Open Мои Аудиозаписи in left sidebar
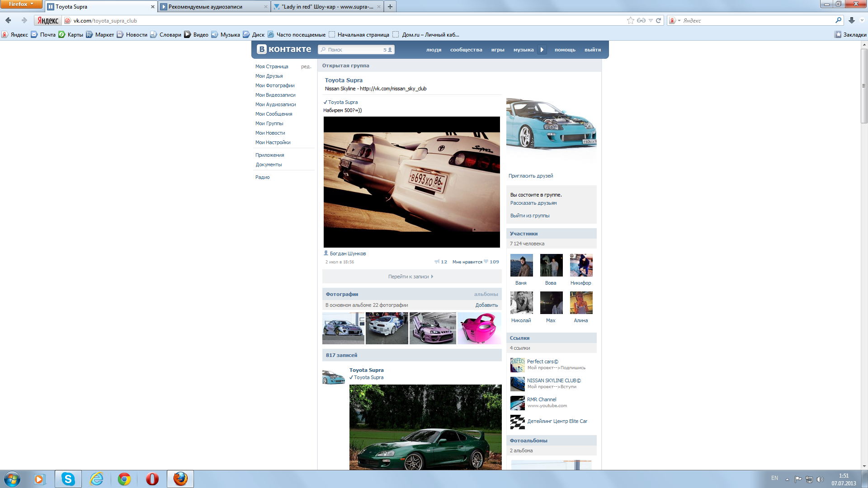 pyautogui.click(x=275, y=104)
